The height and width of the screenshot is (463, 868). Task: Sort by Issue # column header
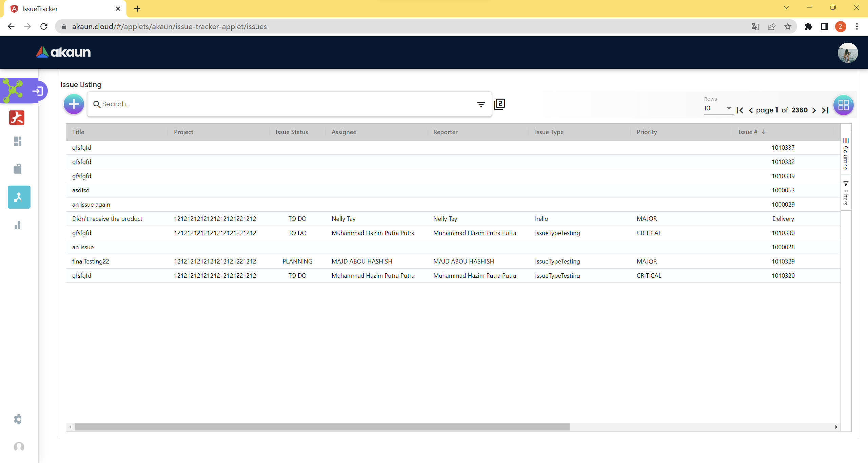click(x=748, y=132)
